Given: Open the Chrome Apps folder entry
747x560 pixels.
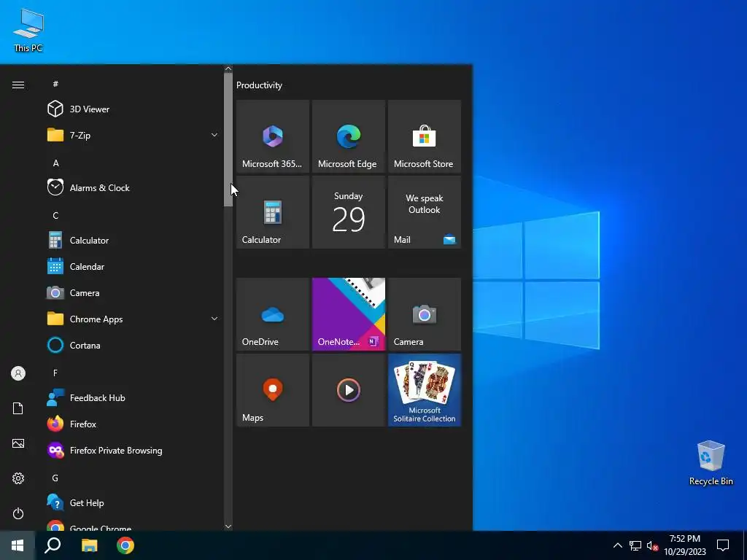Looking at the screenshot, I should pyautogui.click(x=133, y=319).
